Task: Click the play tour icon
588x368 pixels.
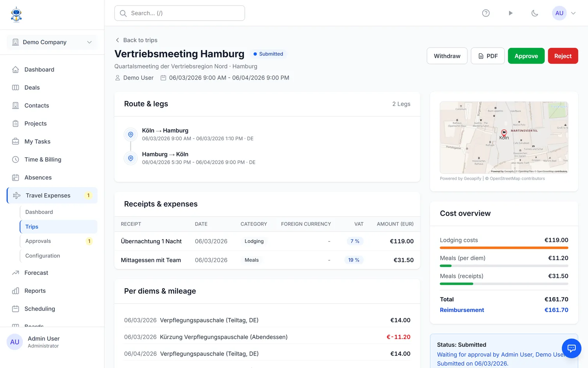Action: (510, 13)
